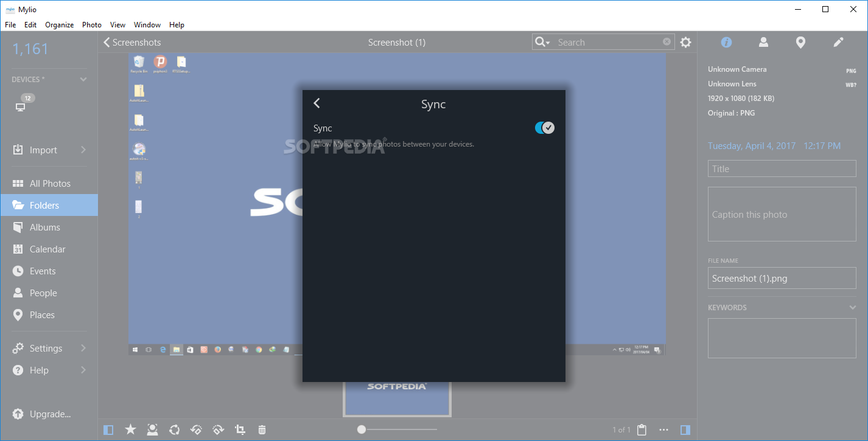The width and height of the screenshot is (868, 441).
Task: Click the Caption this photo field
Action: click(x=782, y=214)
